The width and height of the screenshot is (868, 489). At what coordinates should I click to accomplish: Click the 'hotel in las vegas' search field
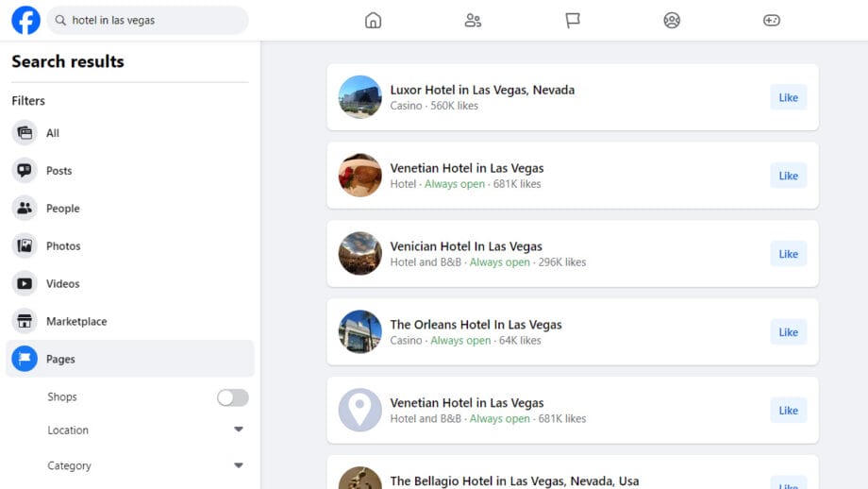point(147,21)
